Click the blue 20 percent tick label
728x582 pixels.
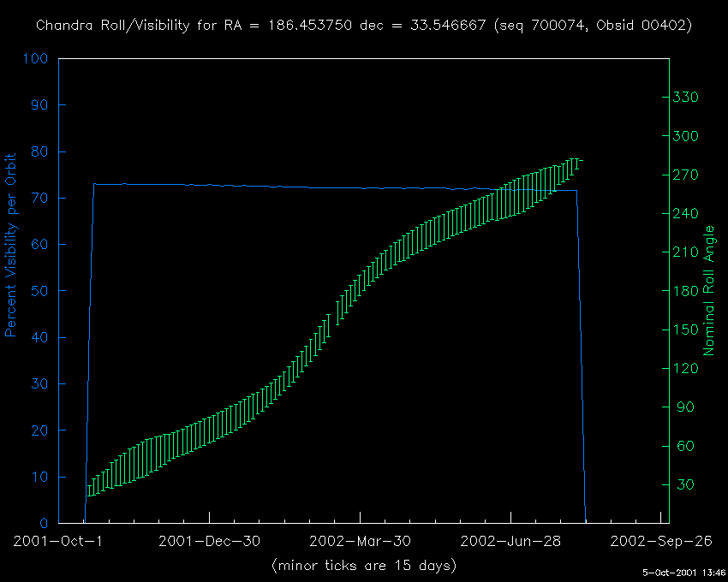click(x=40, y=431)
